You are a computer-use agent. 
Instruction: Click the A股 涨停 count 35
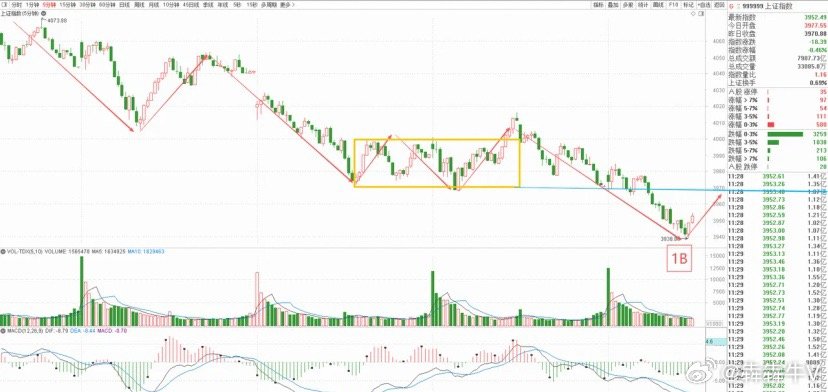coord(822,92)
